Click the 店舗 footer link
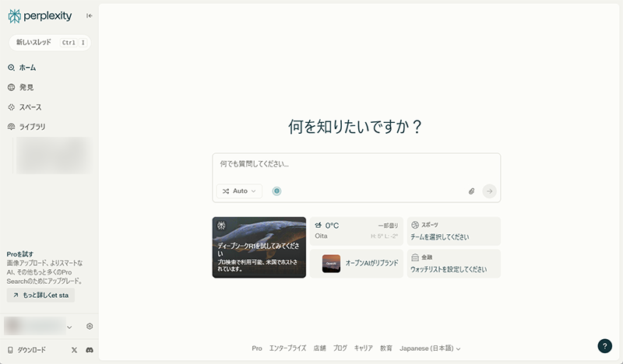The image size is (623, 364). click(319, 348)
